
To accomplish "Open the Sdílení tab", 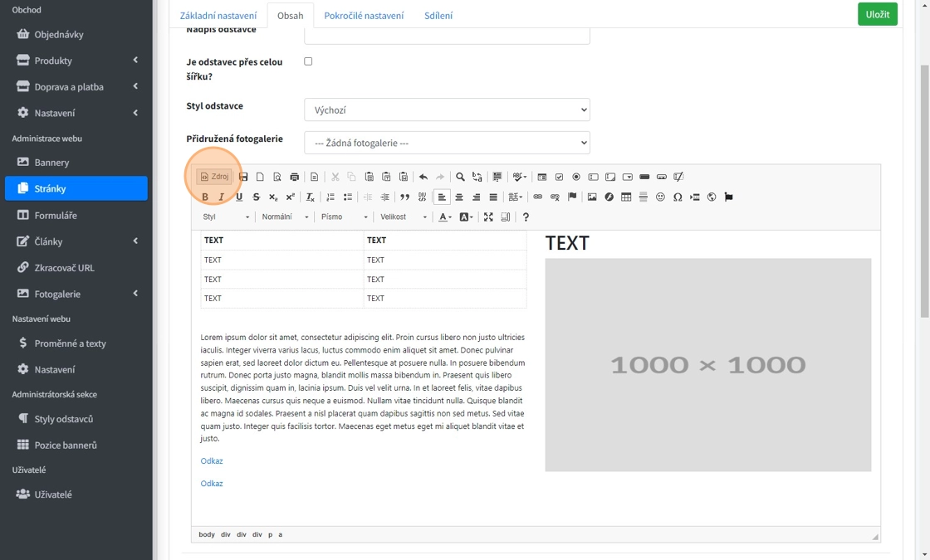I will (x=438, y=16).
